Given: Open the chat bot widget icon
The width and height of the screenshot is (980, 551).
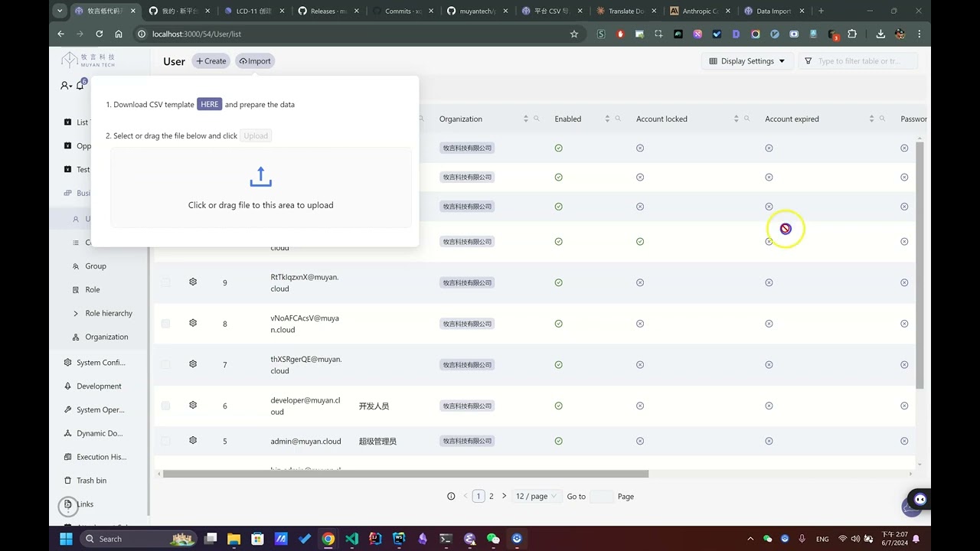Looking at the screenshot, I should click(920, 500).
